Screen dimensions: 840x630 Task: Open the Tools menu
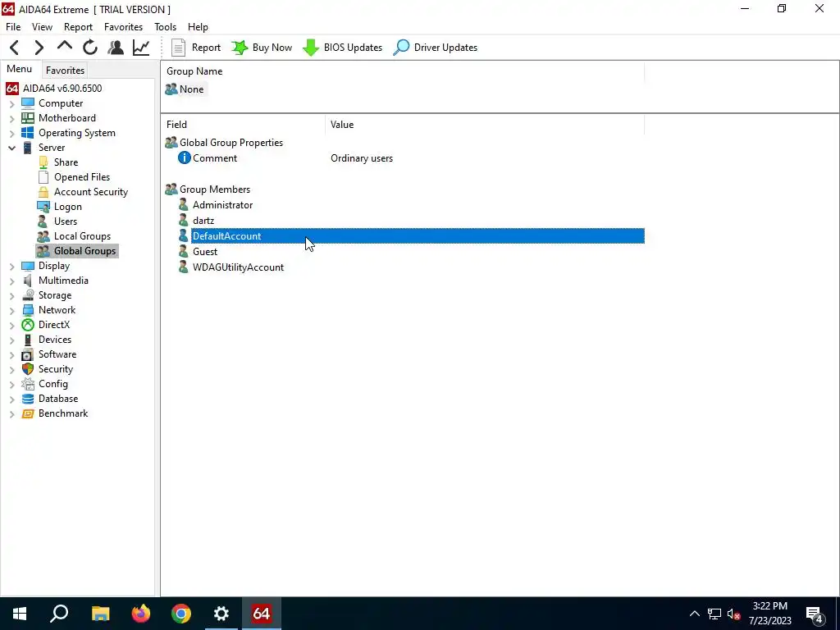coord(165,27)
